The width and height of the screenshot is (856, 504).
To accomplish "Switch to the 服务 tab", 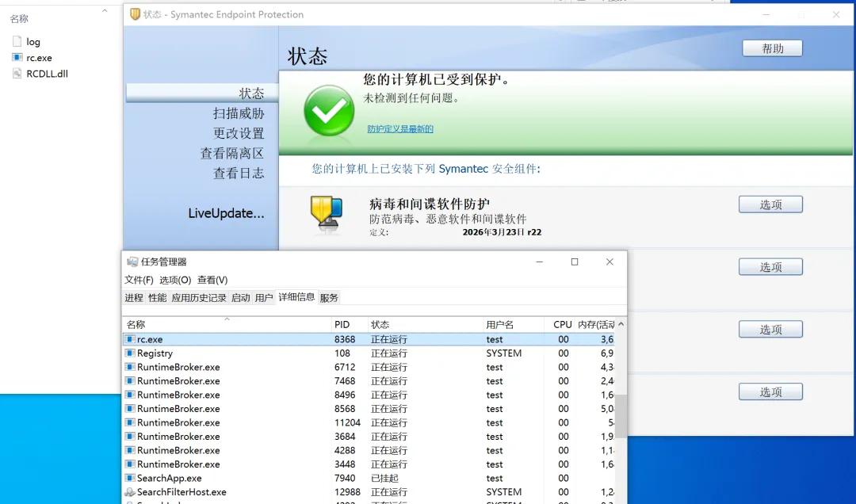I will [329, 298].
